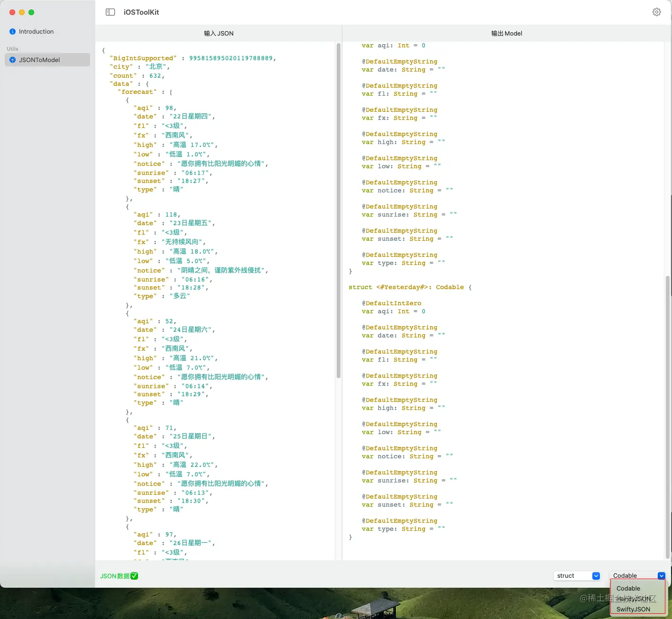672x619 pixels.
Task: Click the "aqi" : 97 line
Action: point(155,535)
